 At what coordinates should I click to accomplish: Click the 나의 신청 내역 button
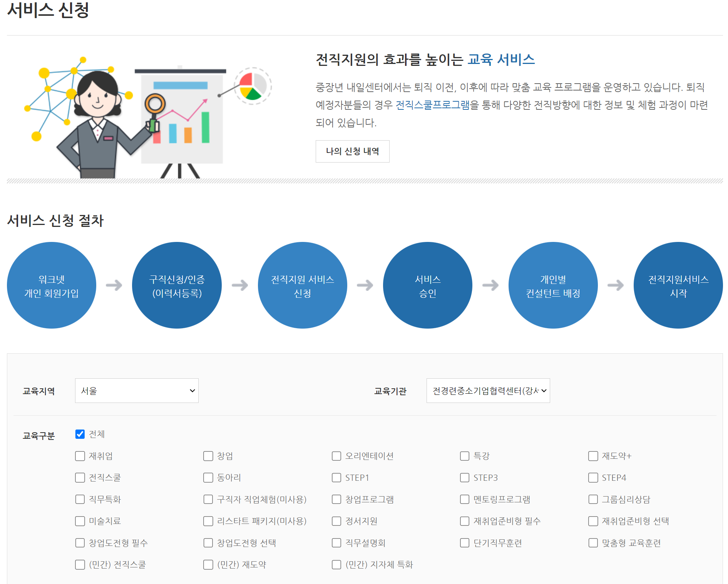(352, 151)
